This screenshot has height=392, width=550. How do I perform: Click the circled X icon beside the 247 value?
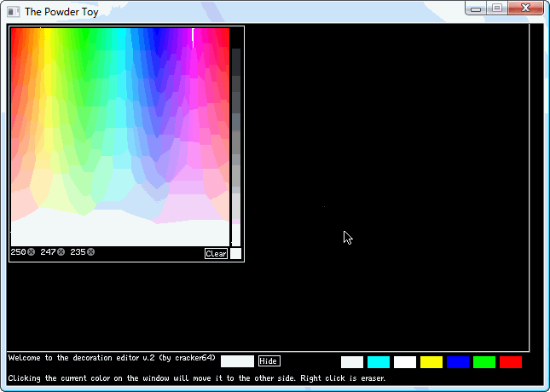coord(61,251)
